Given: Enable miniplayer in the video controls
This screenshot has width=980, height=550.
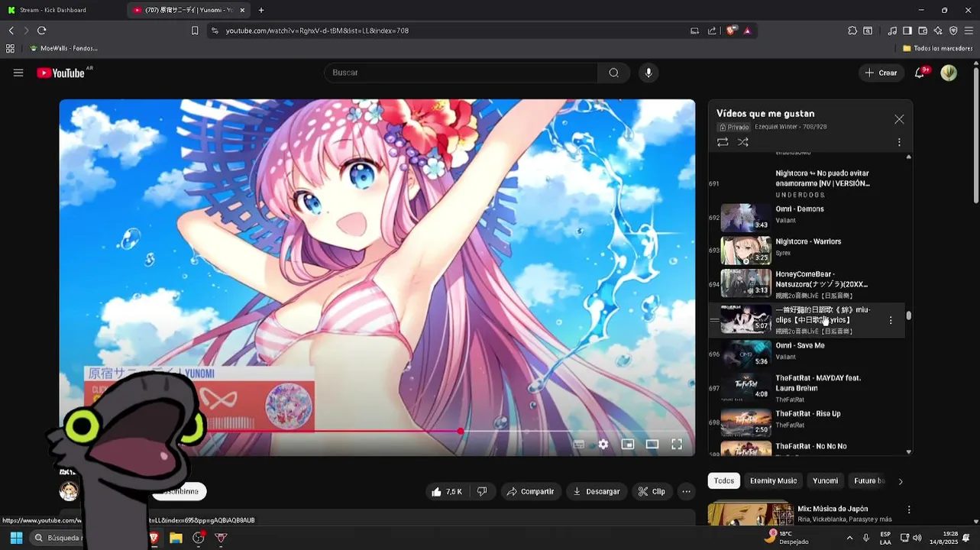Looking at the screenshot, I should (x=628, y=444).
